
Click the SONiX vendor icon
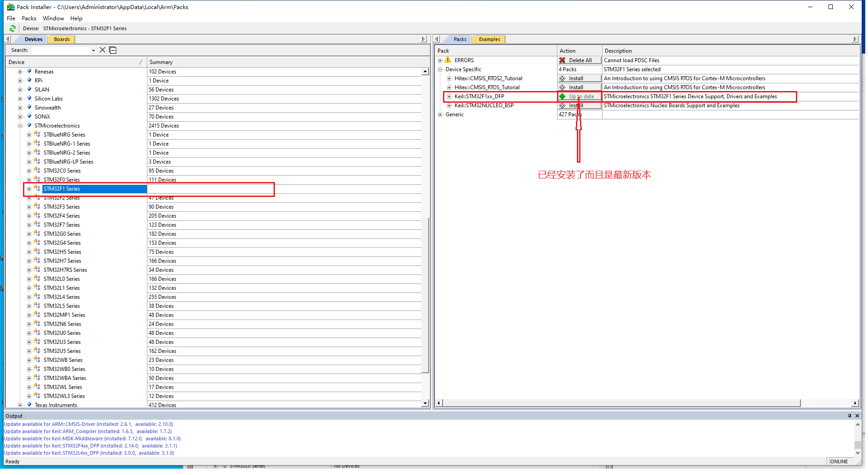click(x=29, y=116)
